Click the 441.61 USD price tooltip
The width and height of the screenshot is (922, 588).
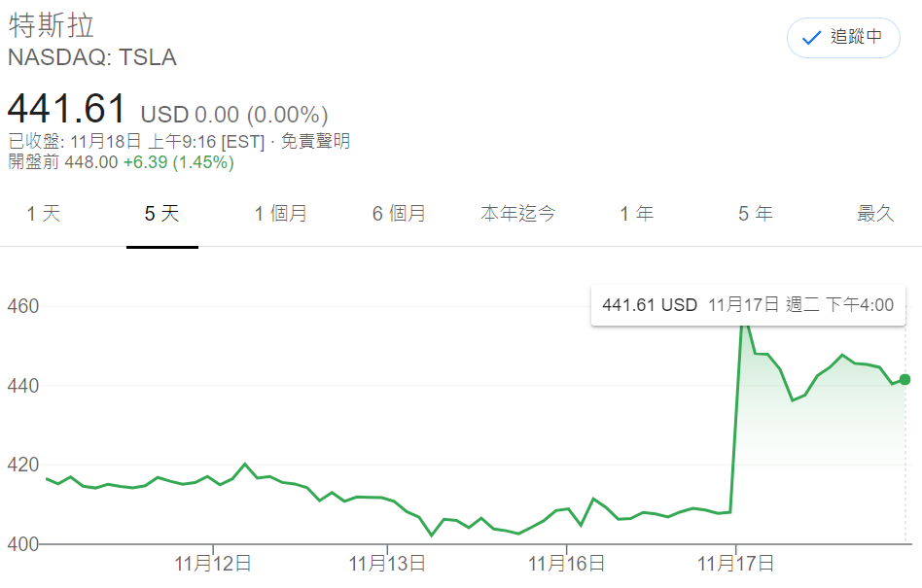pyautogui.click(x=748, y=305)
